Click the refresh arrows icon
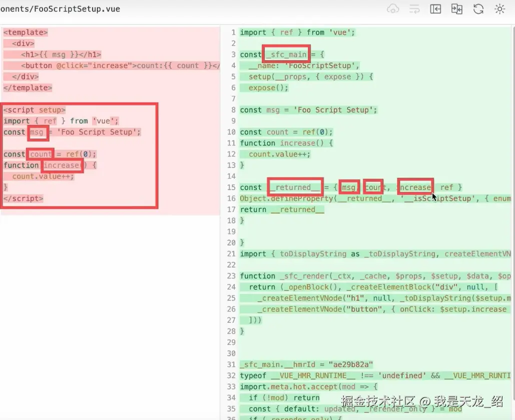This screenshot has height=420, width=515. [x=478, y=9]
